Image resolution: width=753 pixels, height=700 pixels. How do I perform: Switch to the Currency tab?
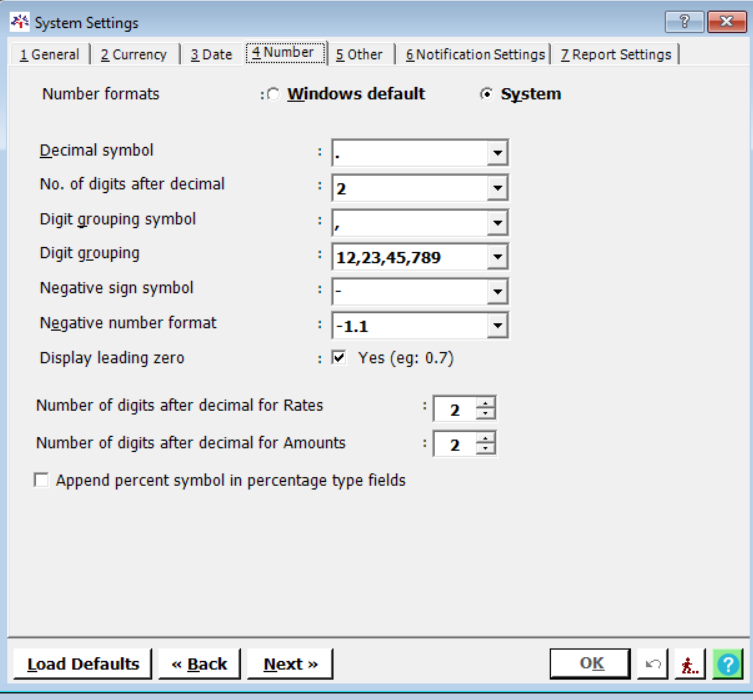pyautogui.click(x=134, y=55)
